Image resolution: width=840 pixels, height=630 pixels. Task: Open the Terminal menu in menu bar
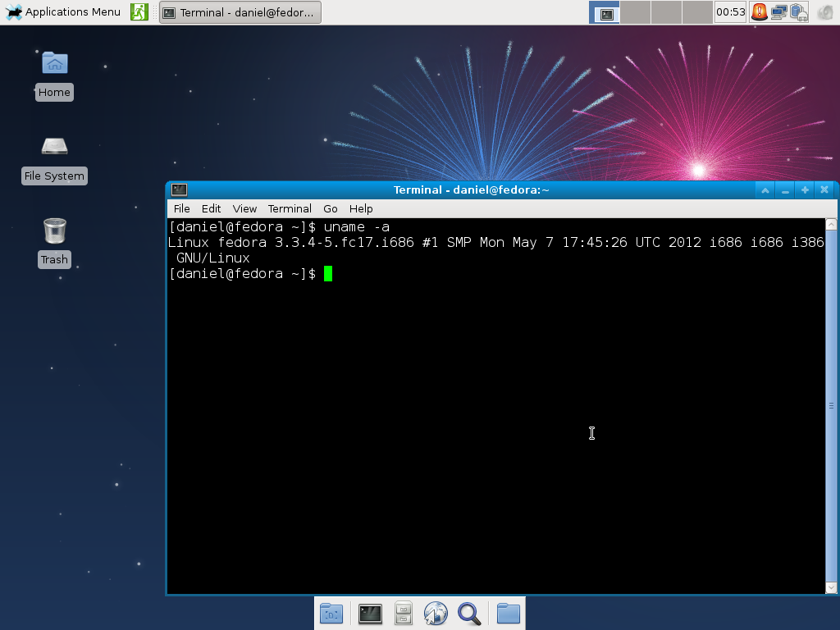click(x=290, y=208)
